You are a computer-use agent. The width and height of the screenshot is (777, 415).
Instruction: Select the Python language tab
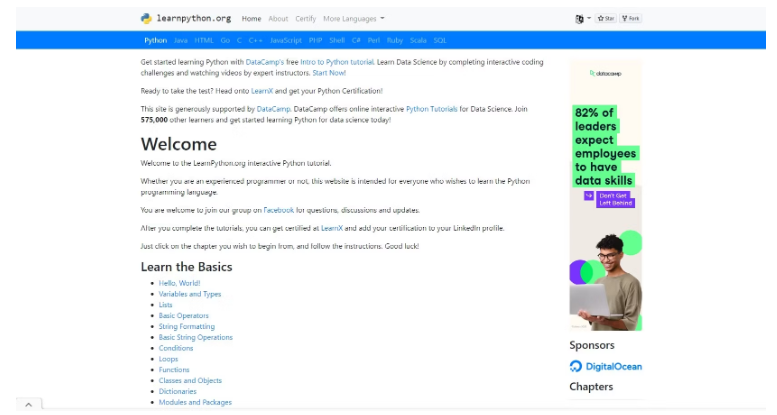tap(156, 41)
